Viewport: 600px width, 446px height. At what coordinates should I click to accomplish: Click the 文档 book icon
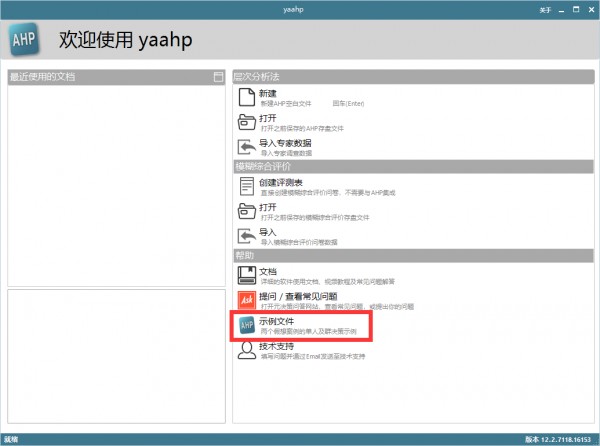click(x=246, y=275)
